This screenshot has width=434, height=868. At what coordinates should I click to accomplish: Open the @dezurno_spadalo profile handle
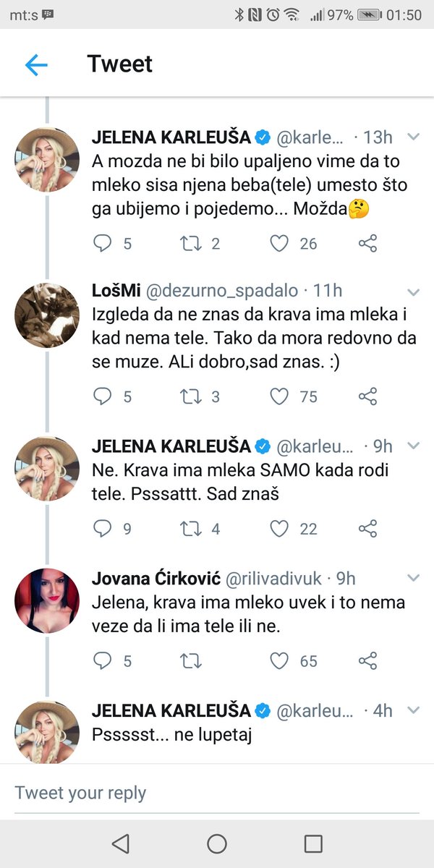[x=223, y=291]
